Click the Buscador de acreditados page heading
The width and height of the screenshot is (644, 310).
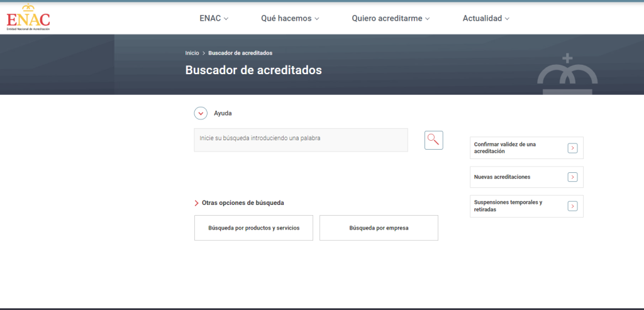[x=253, y=70]
